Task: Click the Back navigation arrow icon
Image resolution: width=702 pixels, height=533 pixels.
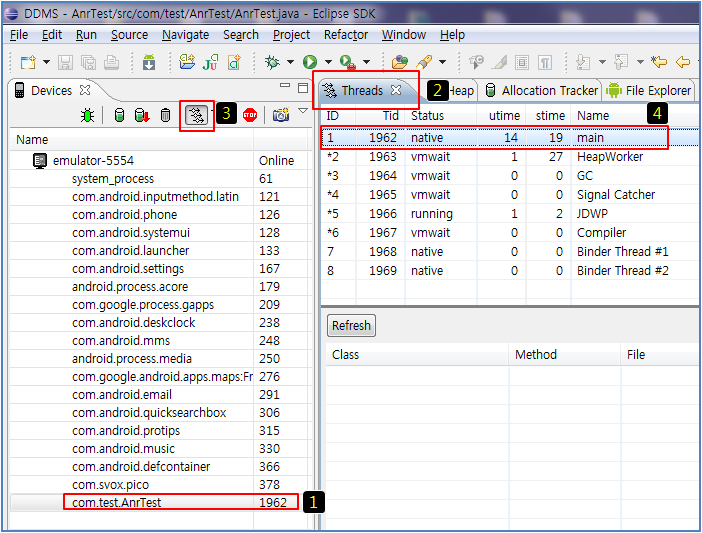Action: pyautogui.click(x=683, y=62)
